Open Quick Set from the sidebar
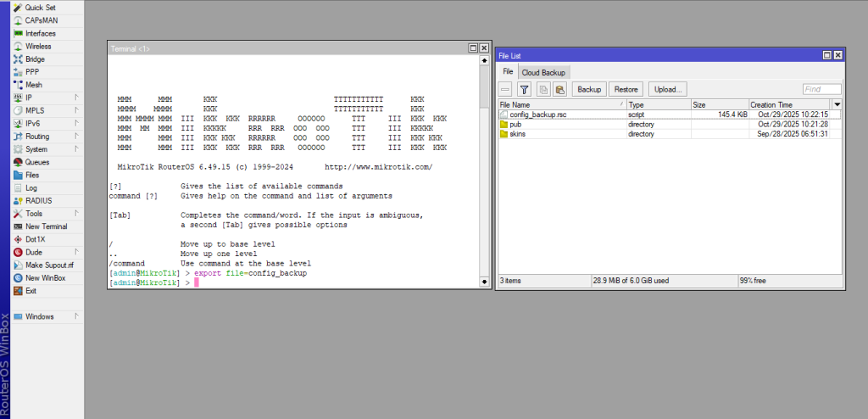 point(39,8)
